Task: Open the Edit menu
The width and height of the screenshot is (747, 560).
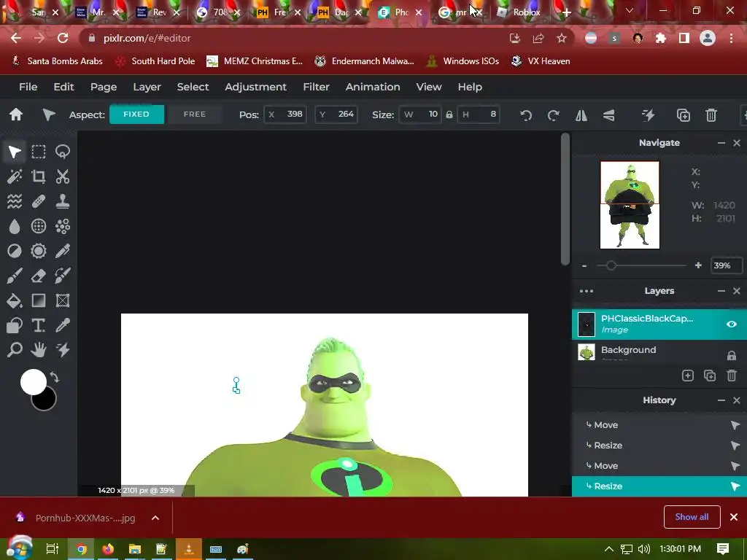Action: pyautogui.click(x=63, y=87)
